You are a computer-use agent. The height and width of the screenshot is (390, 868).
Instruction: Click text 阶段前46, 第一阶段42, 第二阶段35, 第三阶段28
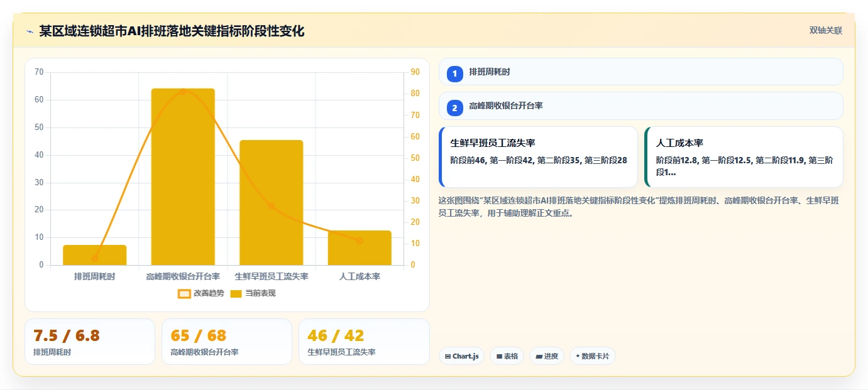[539, 160]
